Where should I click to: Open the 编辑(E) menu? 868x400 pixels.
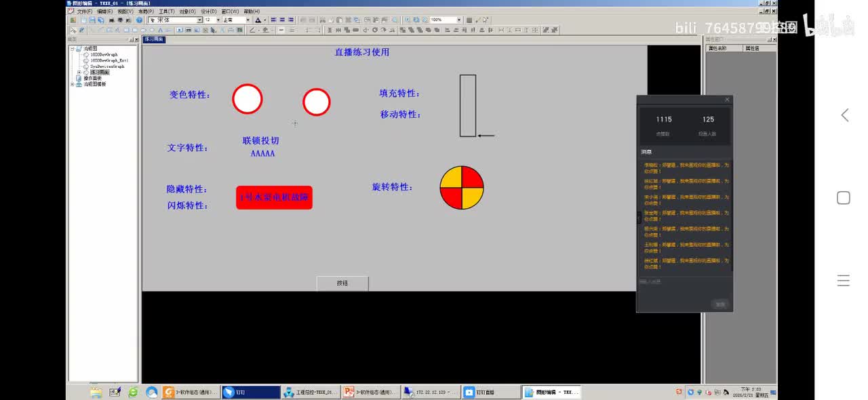point(105,12)
